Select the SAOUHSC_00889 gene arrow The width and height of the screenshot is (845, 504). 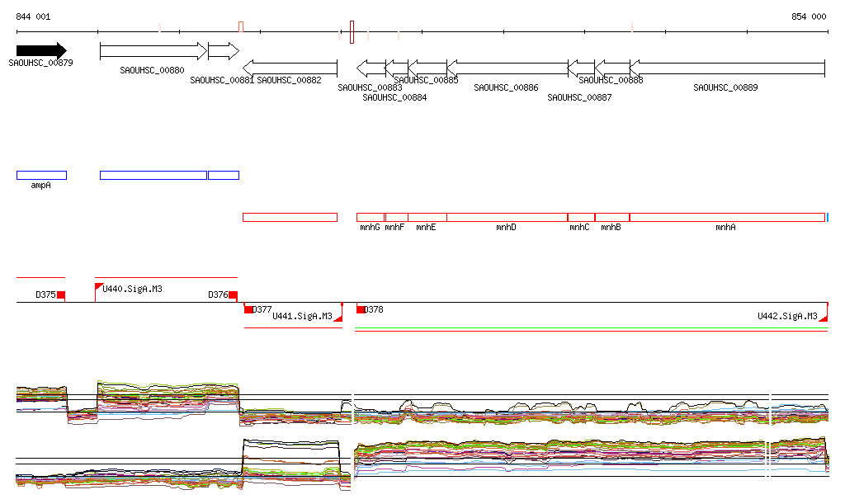click(x=727, y=68)
